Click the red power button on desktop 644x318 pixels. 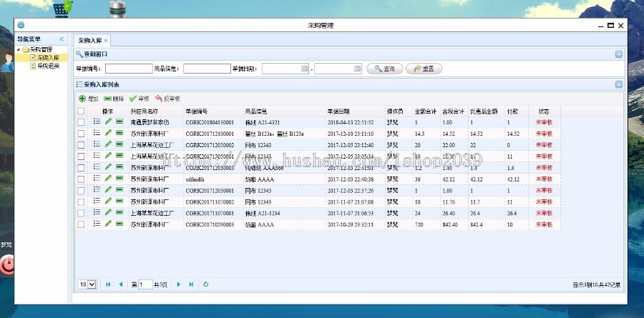coord(7,265)
